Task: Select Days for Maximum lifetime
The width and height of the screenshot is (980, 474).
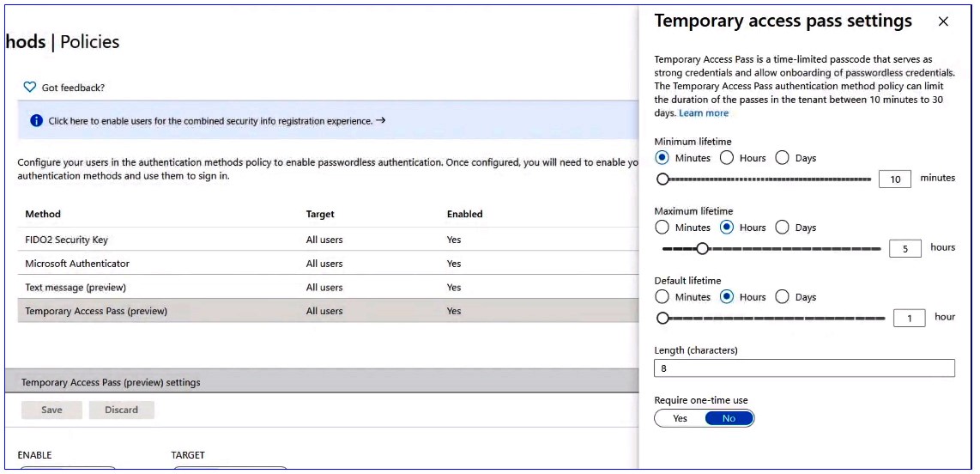Action: 782,228
